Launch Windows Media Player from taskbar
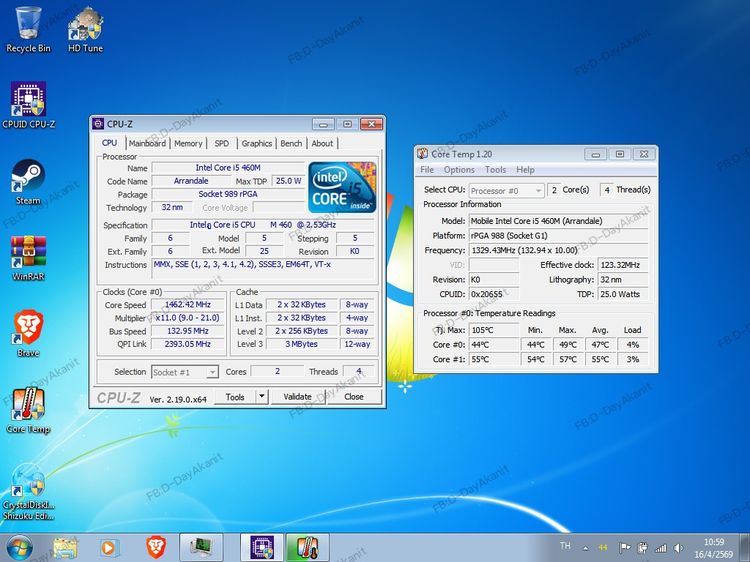Viewport: 750px width, 562px height. point(109,548)
